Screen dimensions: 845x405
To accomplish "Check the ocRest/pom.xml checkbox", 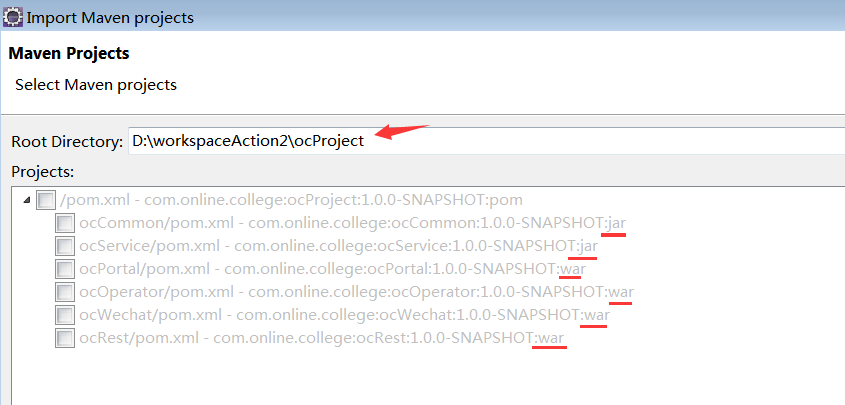I will (x=65, y=339).
